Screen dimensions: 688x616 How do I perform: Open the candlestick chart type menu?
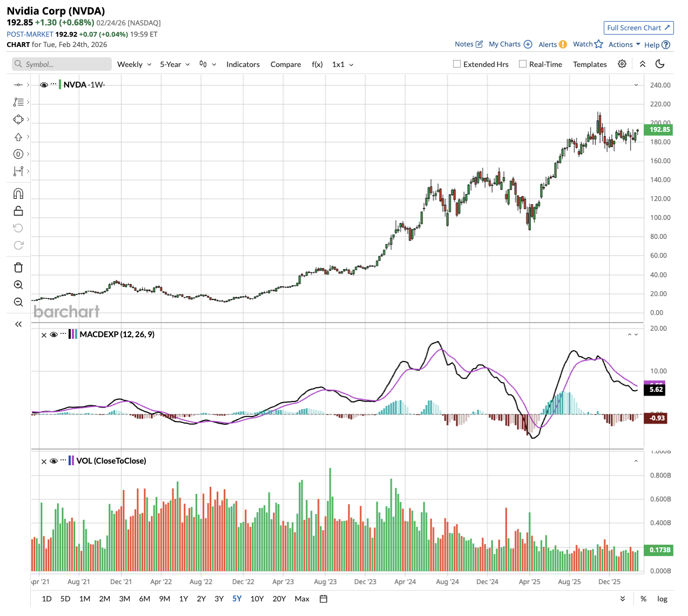pos(207,64)
